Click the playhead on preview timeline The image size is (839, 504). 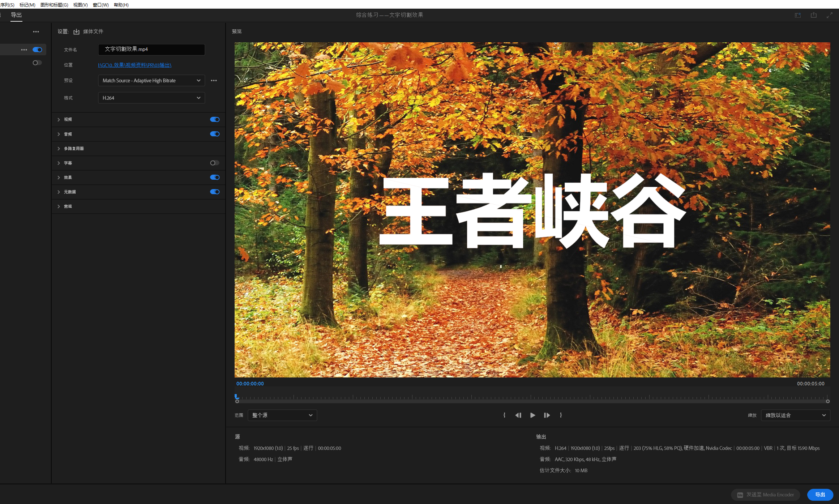[236, 397]
